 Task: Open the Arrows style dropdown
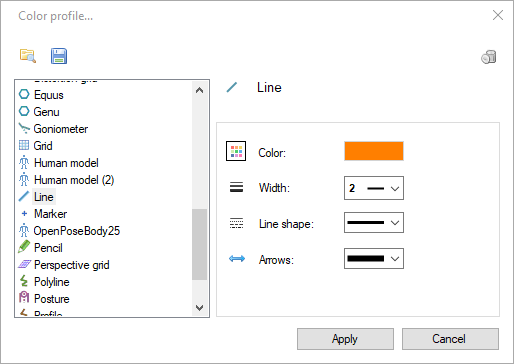point(374,258)
